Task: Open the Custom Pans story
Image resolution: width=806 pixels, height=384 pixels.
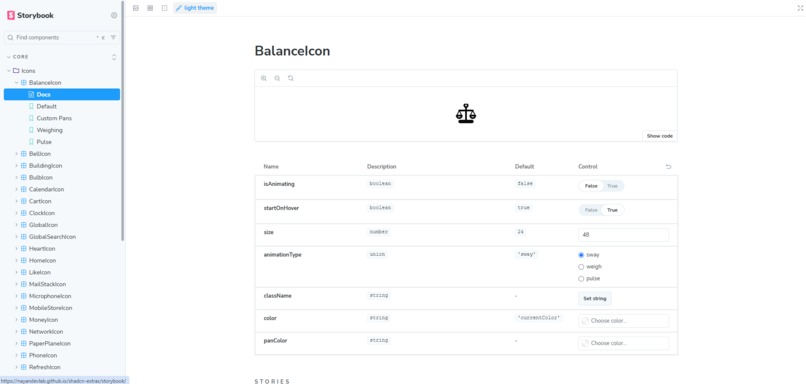Action: click(54, 118)
